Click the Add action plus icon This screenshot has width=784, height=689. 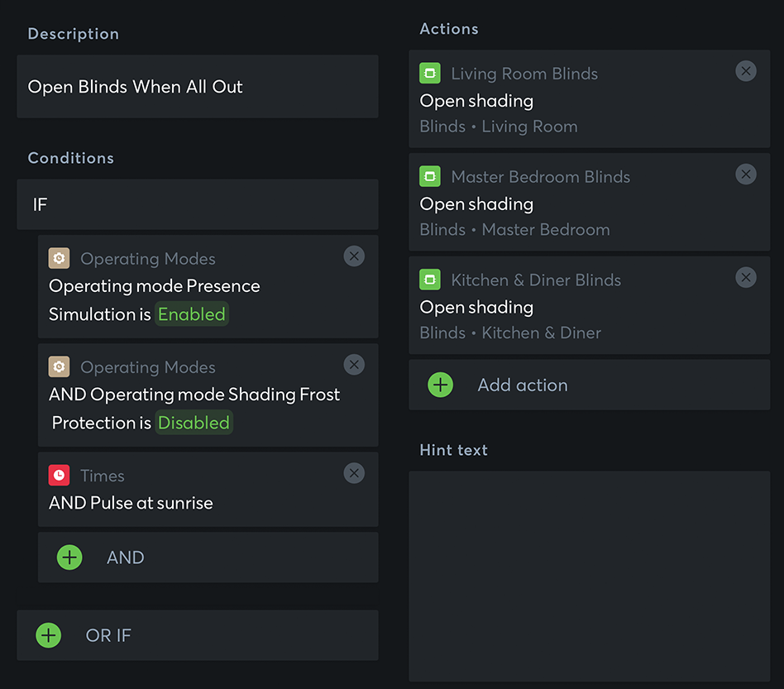(440, 385)
